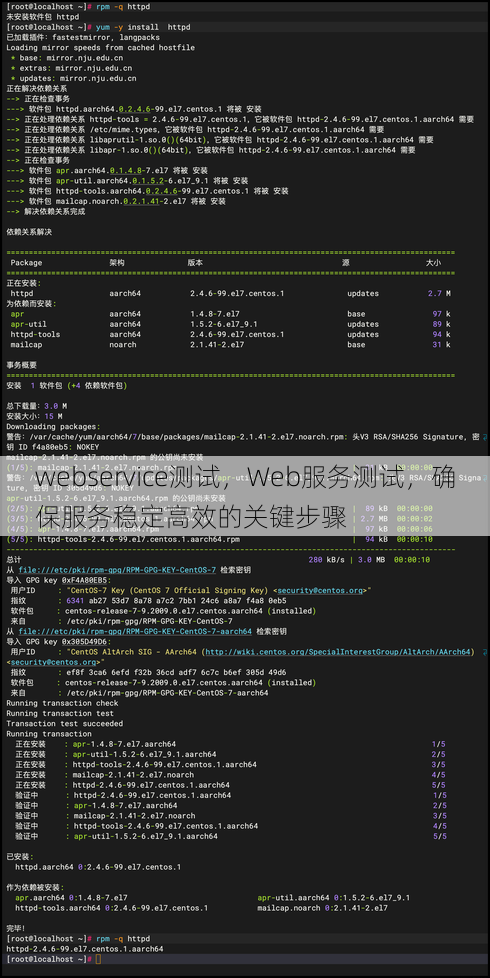
Task: Click the 'yum -y install httpd' command
Action: [x=143, y=27]
